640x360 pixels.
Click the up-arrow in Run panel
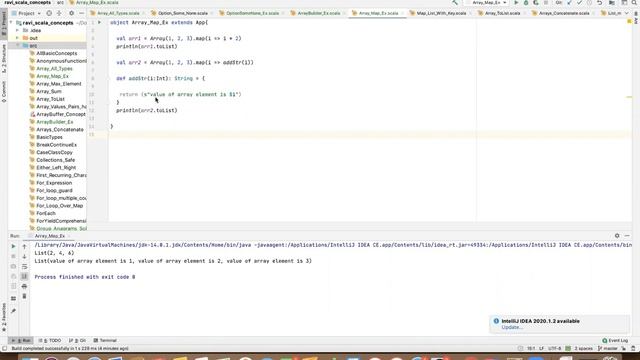(24, 247)
